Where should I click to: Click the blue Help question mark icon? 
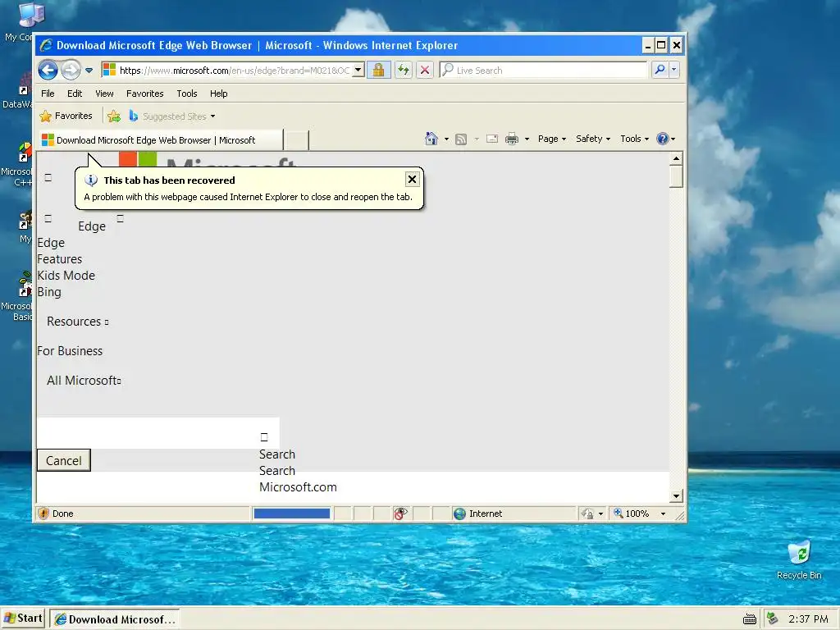[663, 139]
